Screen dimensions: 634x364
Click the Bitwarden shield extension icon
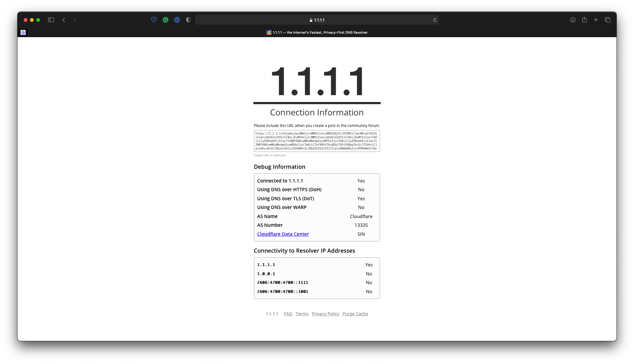tap(154, 20)
